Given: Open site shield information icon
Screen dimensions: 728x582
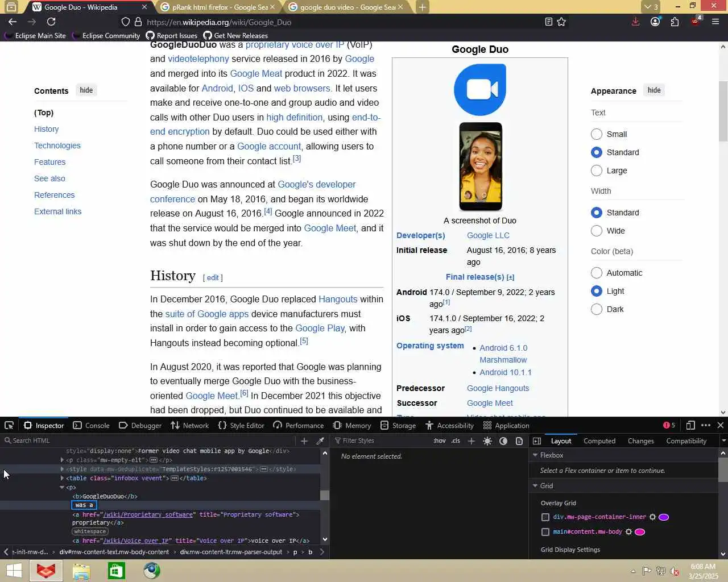Looking at the screenshot, I should pyautogui.click(x=126, y=22).
